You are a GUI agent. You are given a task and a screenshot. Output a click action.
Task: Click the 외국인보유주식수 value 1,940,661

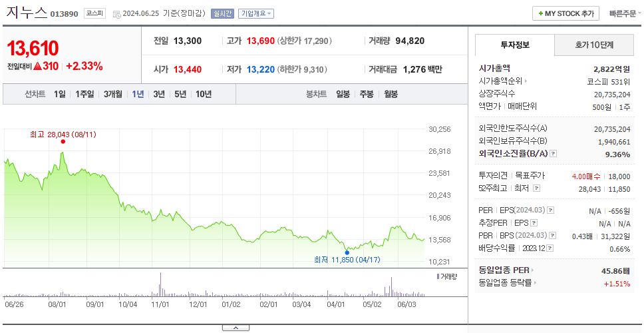click(x=614, y=142)
